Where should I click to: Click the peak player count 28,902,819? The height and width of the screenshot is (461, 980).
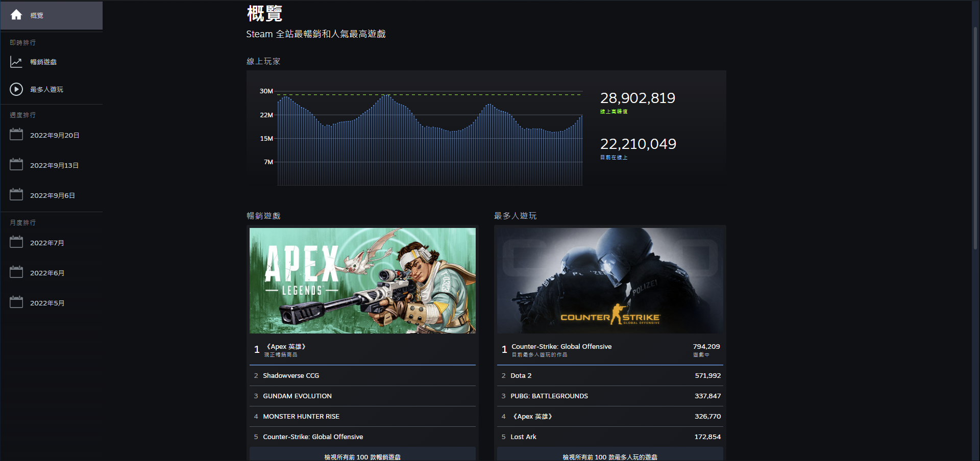click(638, 98)
